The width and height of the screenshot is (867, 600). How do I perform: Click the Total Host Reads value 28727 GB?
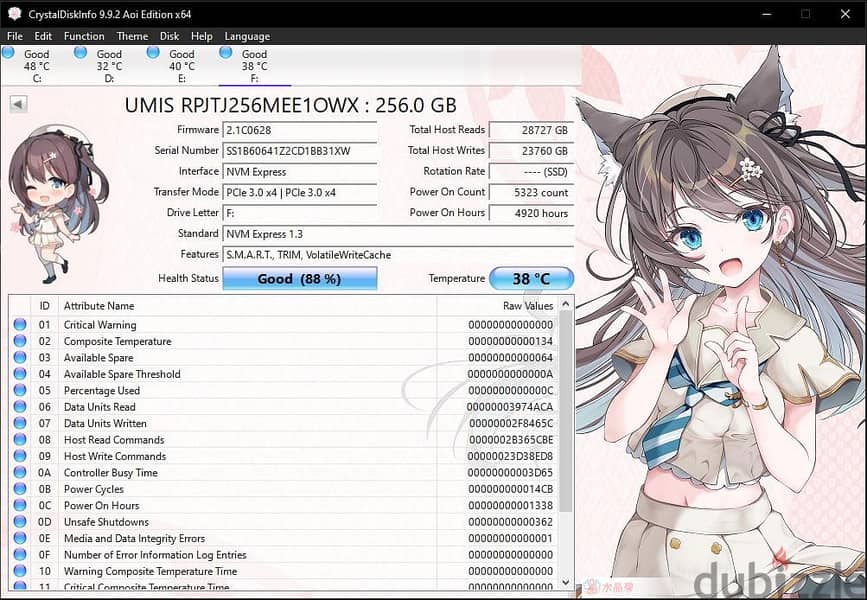click(x=531, y=131)
